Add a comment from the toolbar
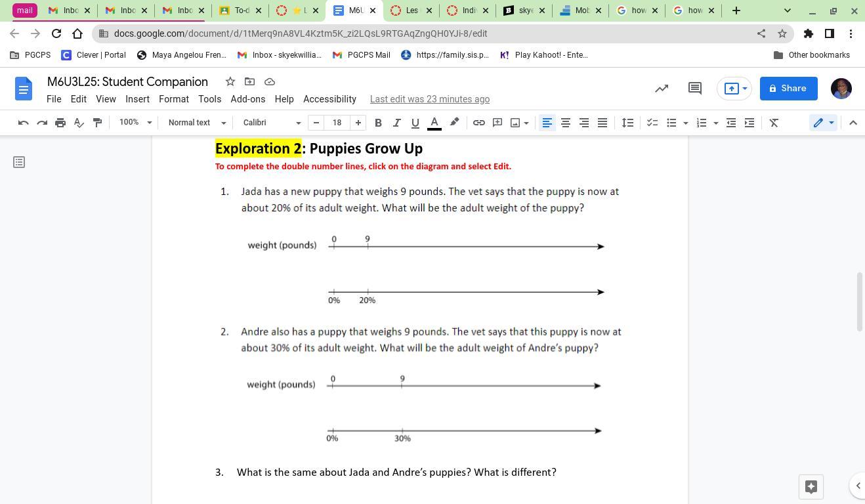Screen dimensions: 865x504 point(497,123)
